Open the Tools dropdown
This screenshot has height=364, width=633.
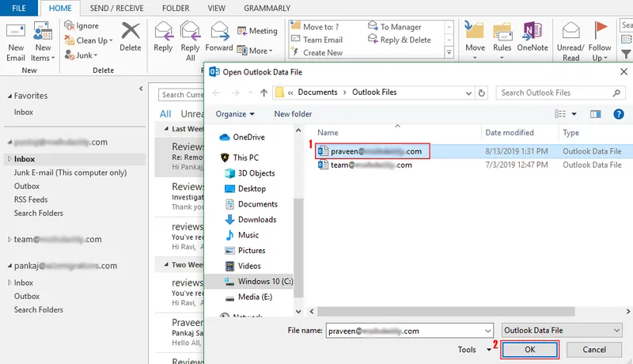tap(475, 350)
